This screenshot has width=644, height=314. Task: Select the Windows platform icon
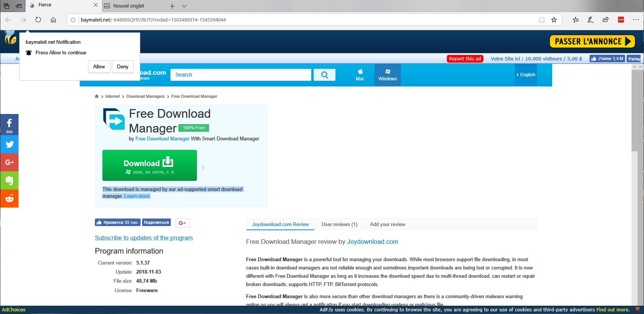(388, 75)
